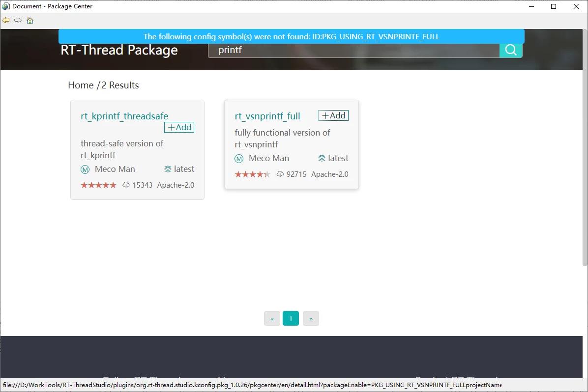Click the RT-Thread Package title

click(119, 50)
